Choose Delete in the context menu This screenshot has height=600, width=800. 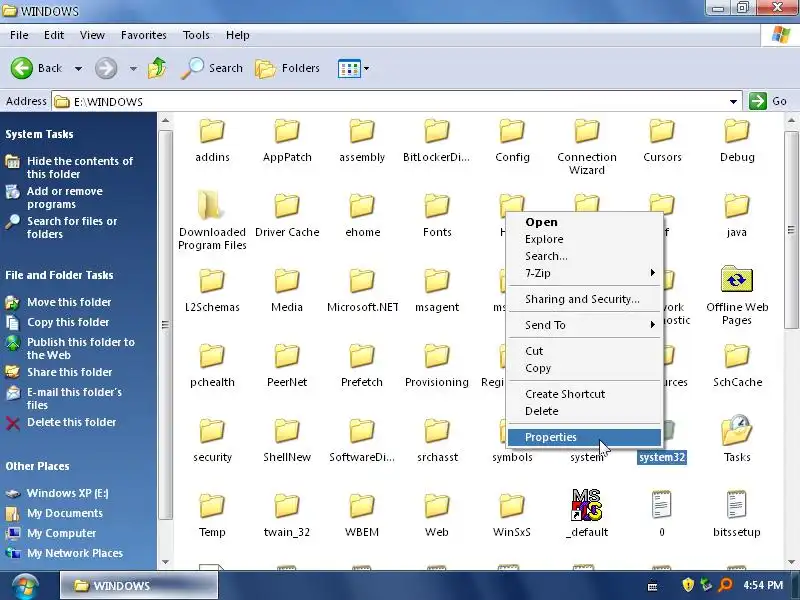tap(585, 411)
